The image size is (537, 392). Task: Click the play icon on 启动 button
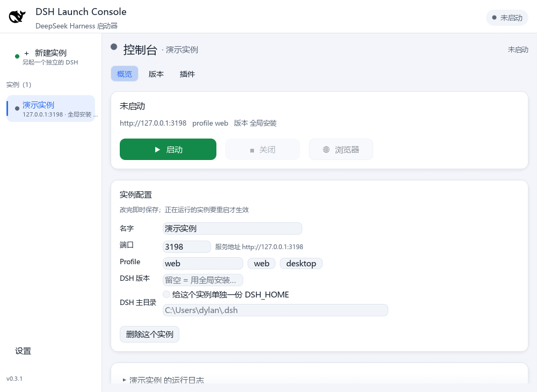coord(157,150)
